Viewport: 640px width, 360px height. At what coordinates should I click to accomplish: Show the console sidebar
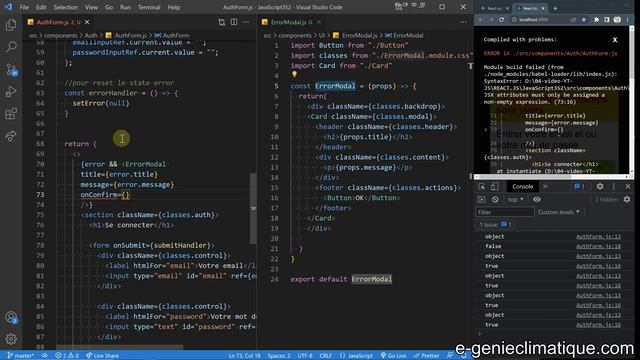click(x=481, y=200)
